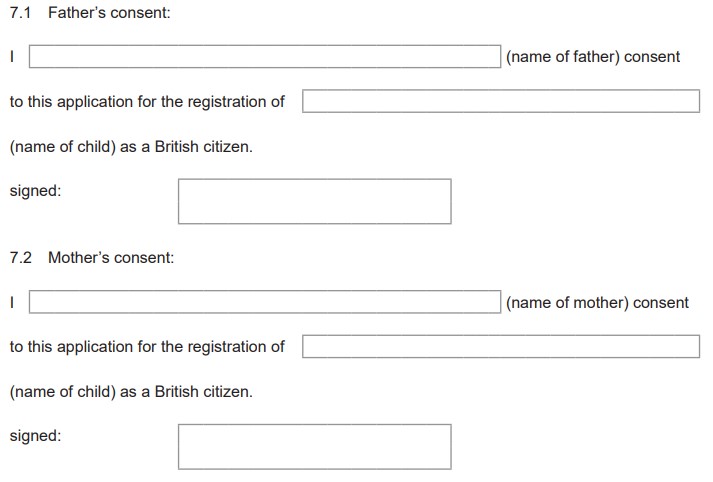Image resolution: width=713 pixels, height=482 pixels.
Task: Click the "Mother's consent:" heading text
Action: coord(111,258)
